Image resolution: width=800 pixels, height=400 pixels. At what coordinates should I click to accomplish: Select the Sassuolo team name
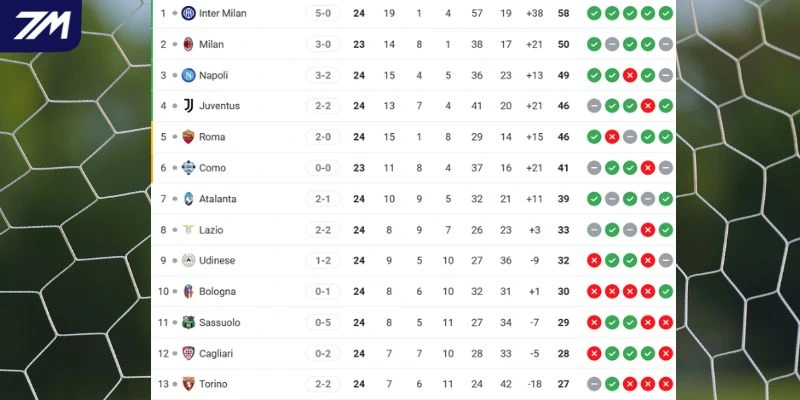[x=219, y=322]
